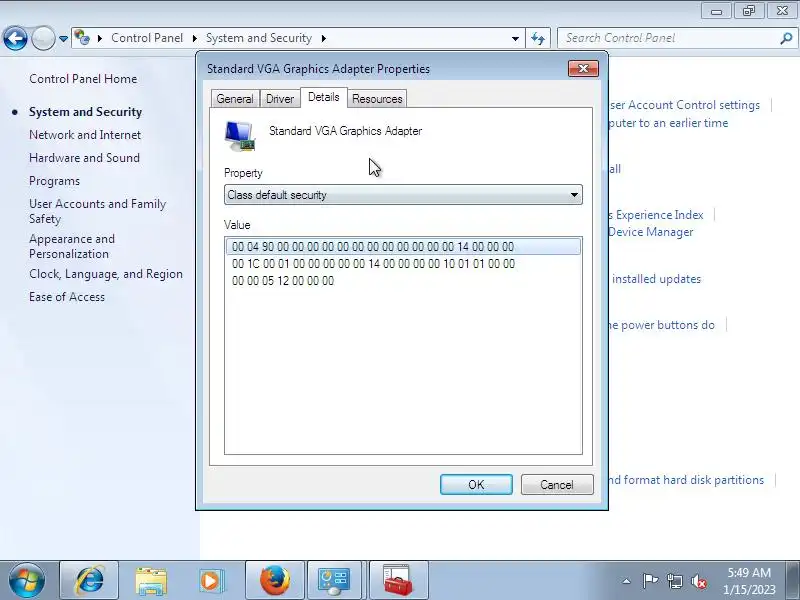Open Programs category
Viewport: 800px width, 600px height.
click(55, 181)
